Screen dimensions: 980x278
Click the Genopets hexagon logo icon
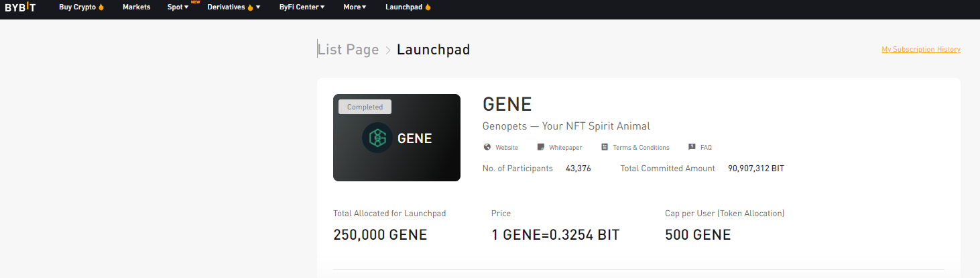377,138
